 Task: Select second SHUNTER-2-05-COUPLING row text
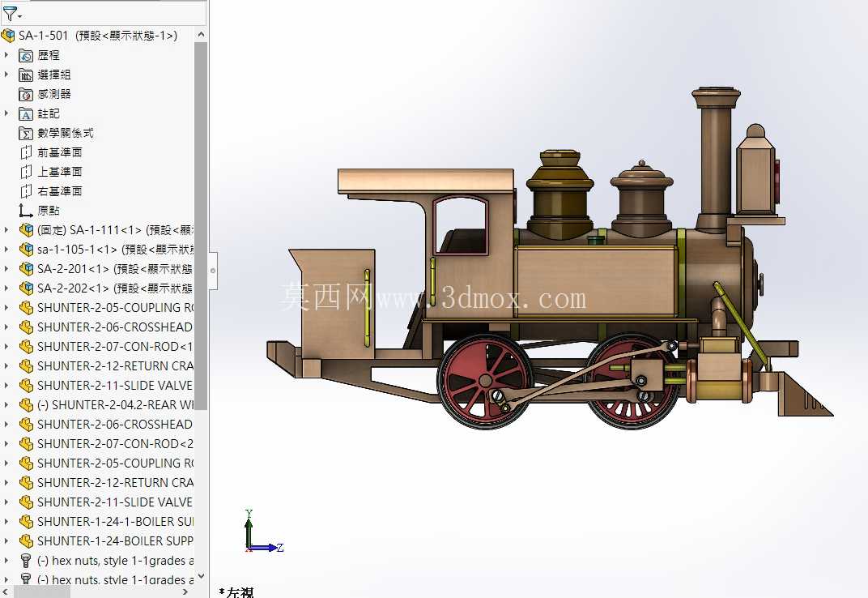point(115,463)
